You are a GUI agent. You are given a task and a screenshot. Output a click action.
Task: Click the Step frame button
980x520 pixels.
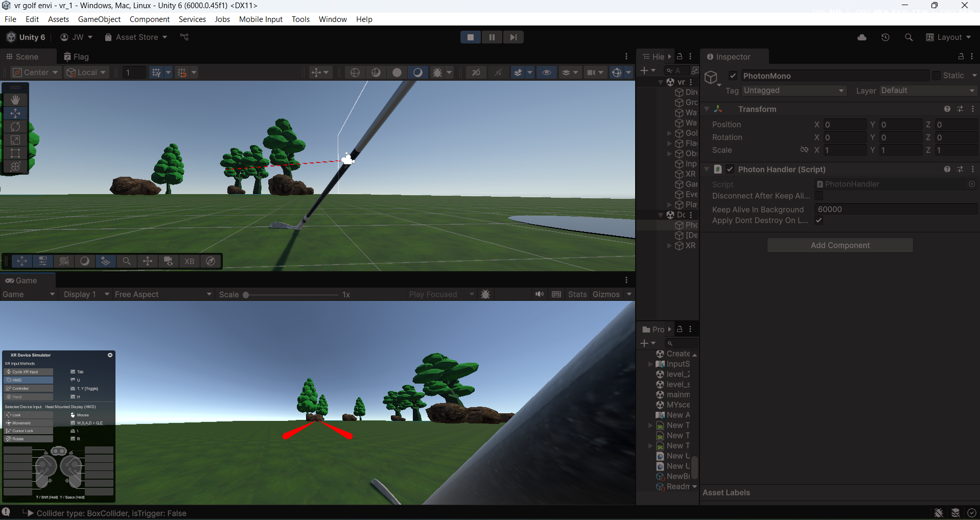513,37
